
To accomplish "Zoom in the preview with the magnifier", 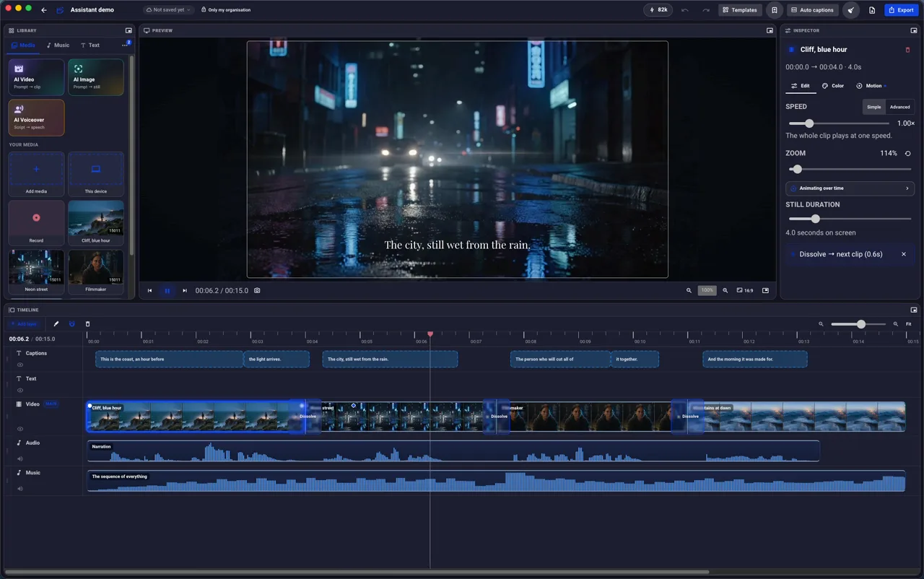I will (x=725, y=291).
